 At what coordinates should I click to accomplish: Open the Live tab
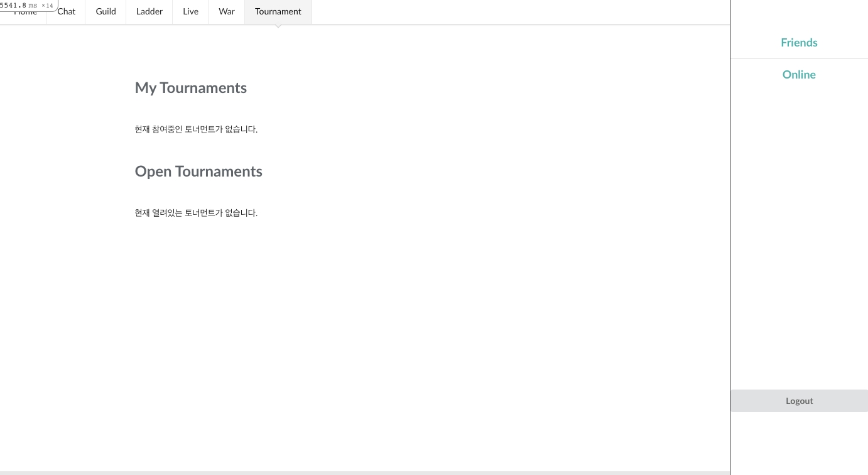(x=190, y=11)
